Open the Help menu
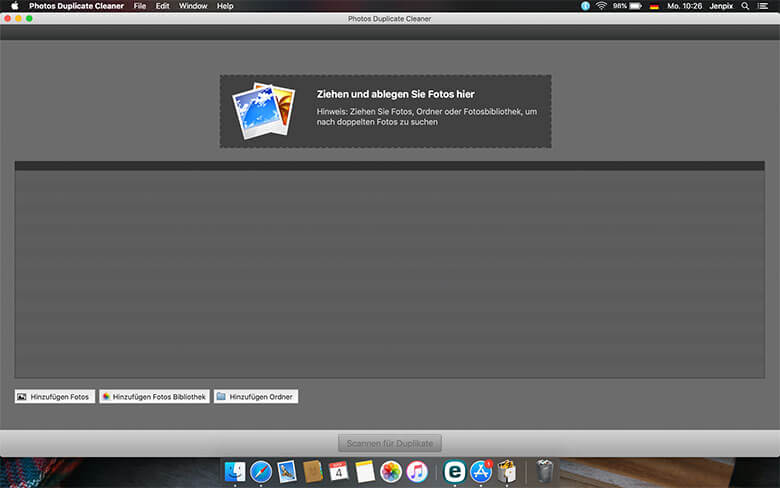Image resolution: width=780 pixels, height=488 pixels. [225, 6]
